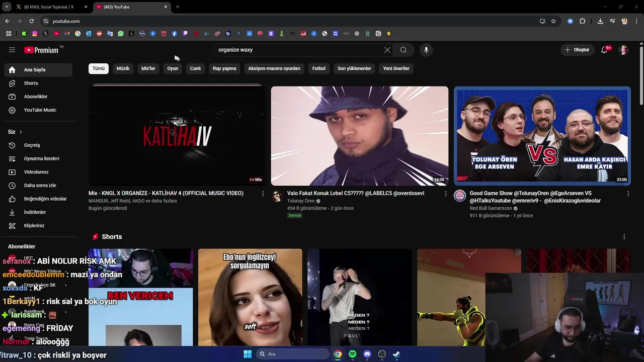Open options menu for the Valo Fakat video
The image size is (644, 362).
(445, 194)
